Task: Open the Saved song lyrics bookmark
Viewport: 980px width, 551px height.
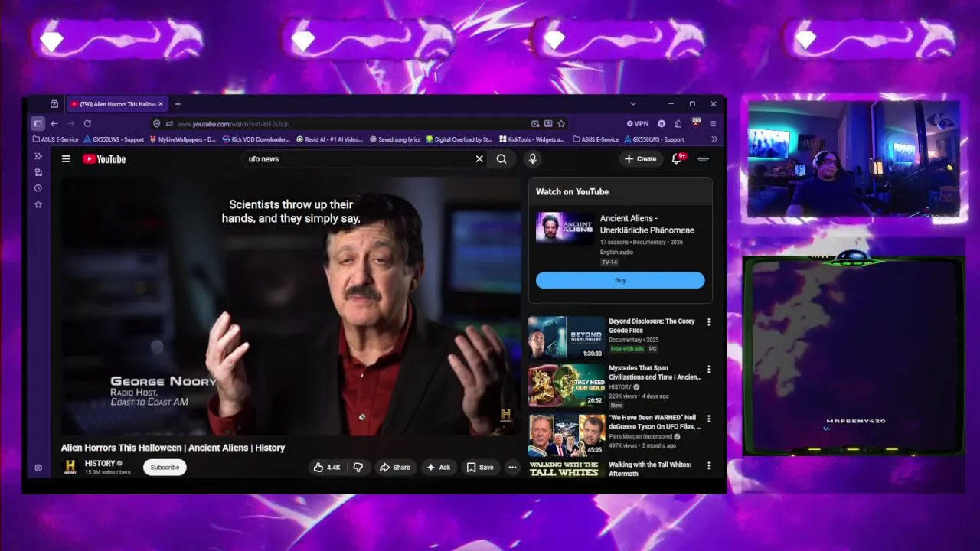Action: pos(395,139)
